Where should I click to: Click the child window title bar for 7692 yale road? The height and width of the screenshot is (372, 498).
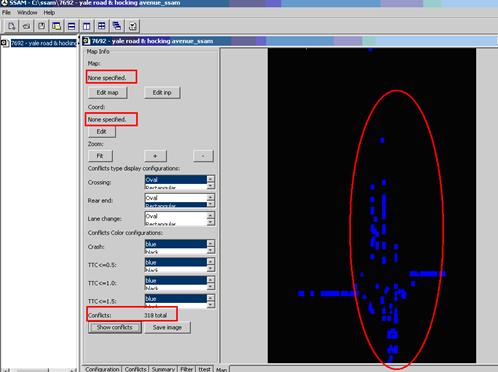pos(290,41)
